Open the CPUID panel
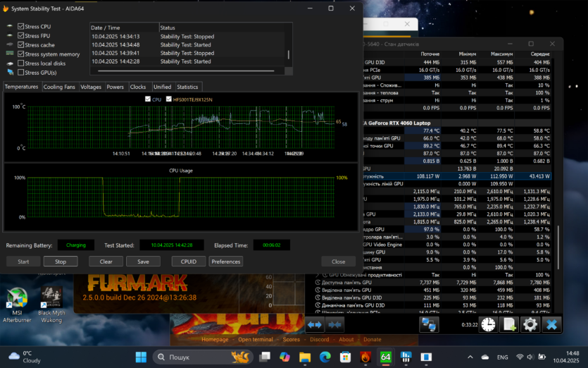This screenshot has height=368, width=588. click(189, 262)
